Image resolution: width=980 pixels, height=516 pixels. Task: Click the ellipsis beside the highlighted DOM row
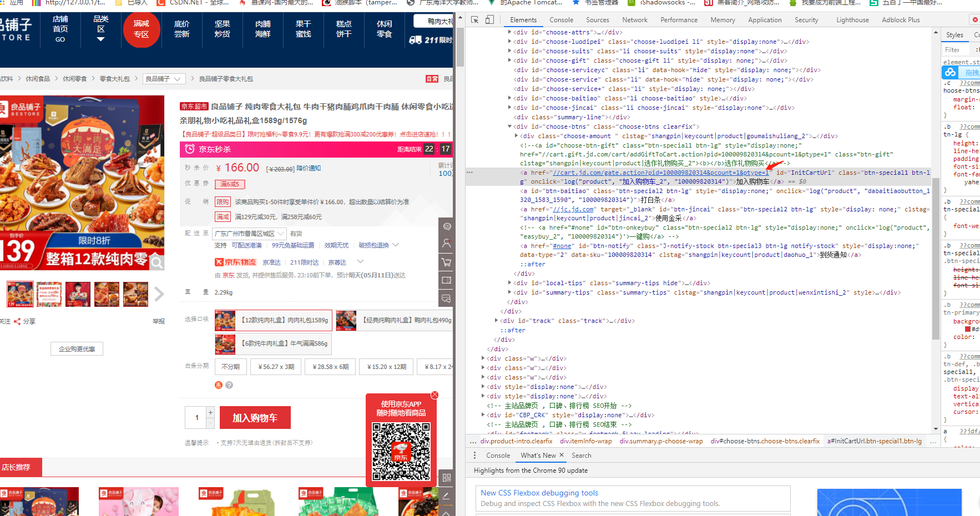[470, 173]
